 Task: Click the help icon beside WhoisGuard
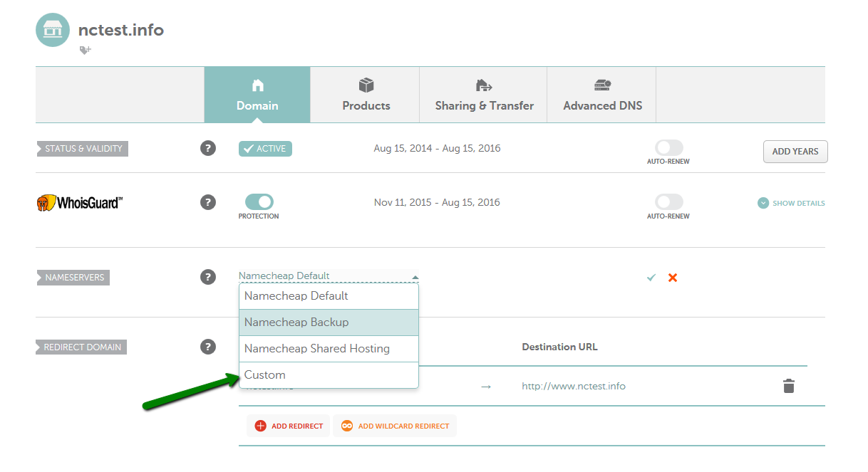[x=208, y=202]
